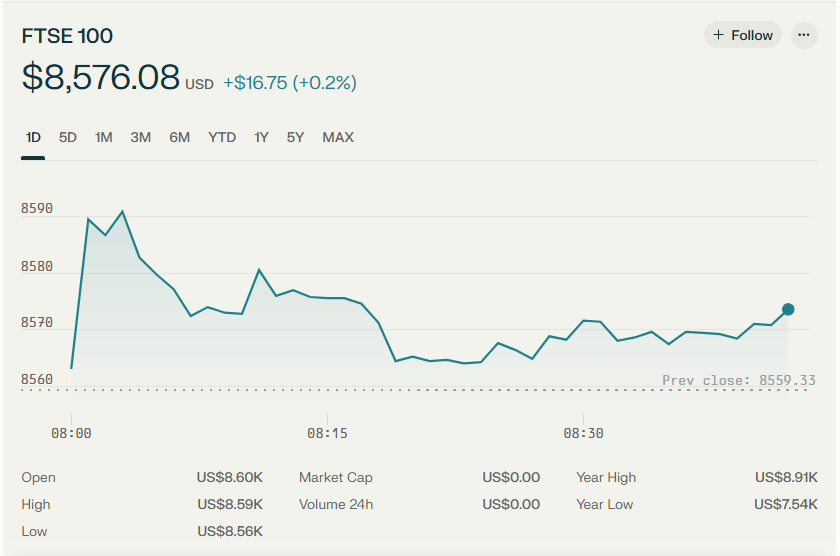The width and height of the screenshot is (840, 556).
Task: Click the Year Low value US$7.54K
Action: [x=785, y=504]
